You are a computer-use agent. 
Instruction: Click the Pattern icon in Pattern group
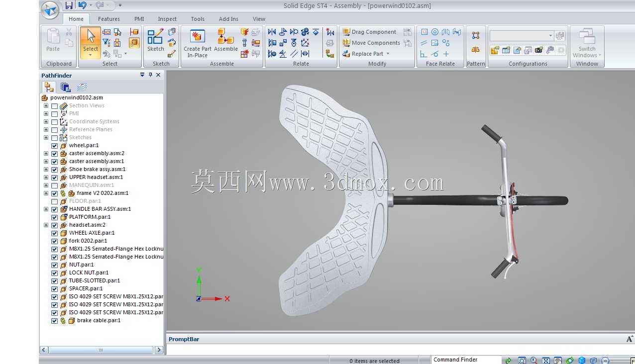pos(476,35)
